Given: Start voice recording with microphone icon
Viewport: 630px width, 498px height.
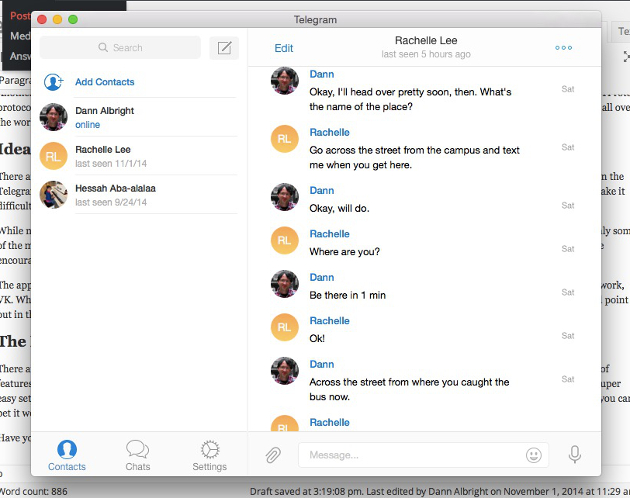Looking at the screenshot, I should tap(575, 455).
